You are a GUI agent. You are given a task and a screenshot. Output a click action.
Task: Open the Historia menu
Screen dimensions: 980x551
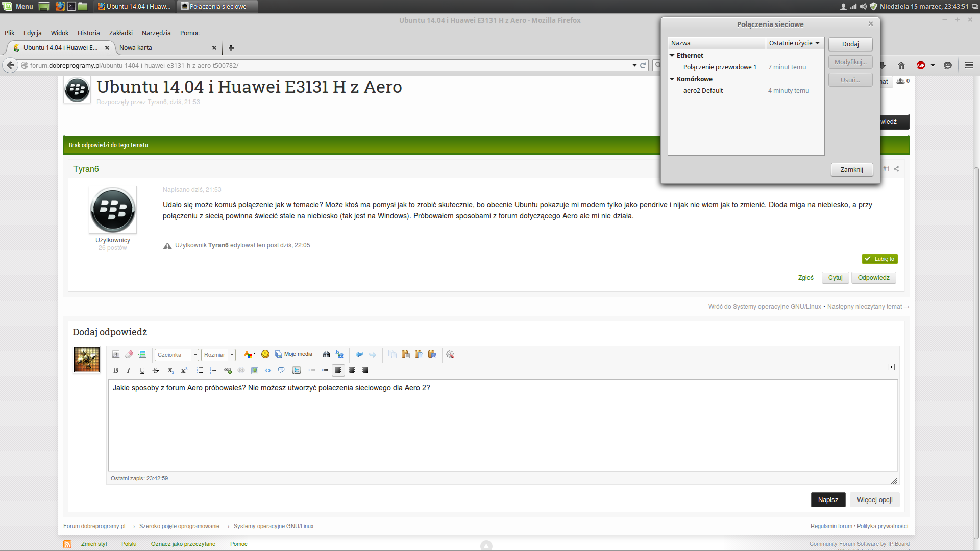89,33
